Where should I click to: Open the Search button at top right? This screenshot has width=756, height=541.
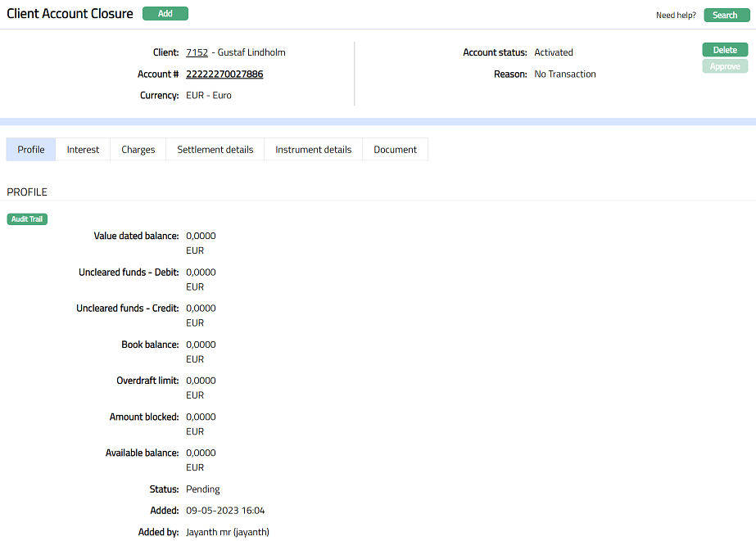725,15
